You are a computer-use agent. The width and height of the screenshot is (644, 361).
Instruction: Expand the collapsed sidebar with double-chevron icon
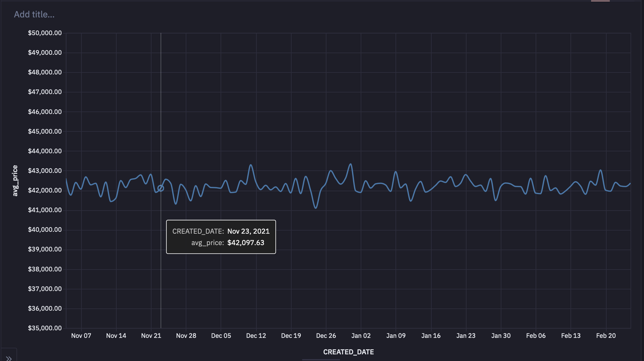tap(9, 358)
